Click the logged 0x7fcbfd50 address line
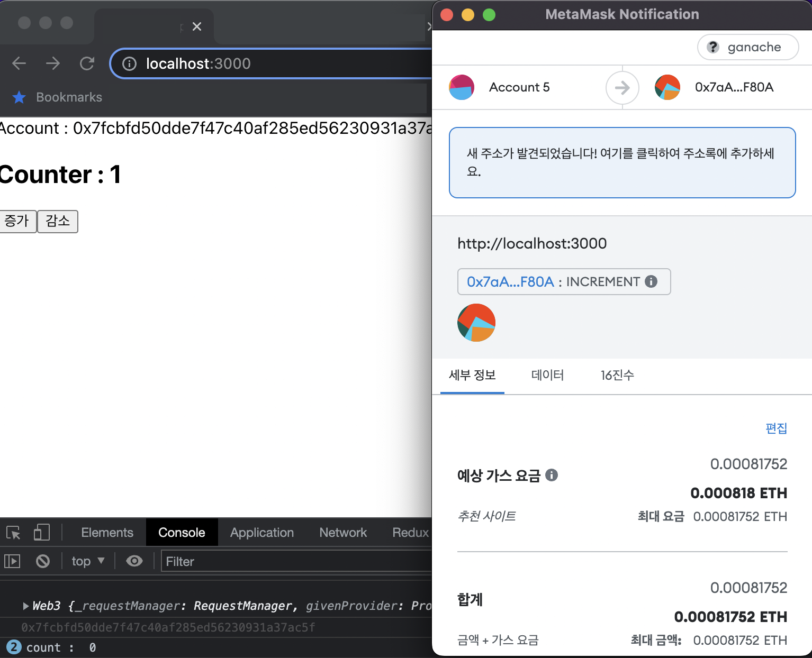812x658 pixels. [x=168, y=627]
